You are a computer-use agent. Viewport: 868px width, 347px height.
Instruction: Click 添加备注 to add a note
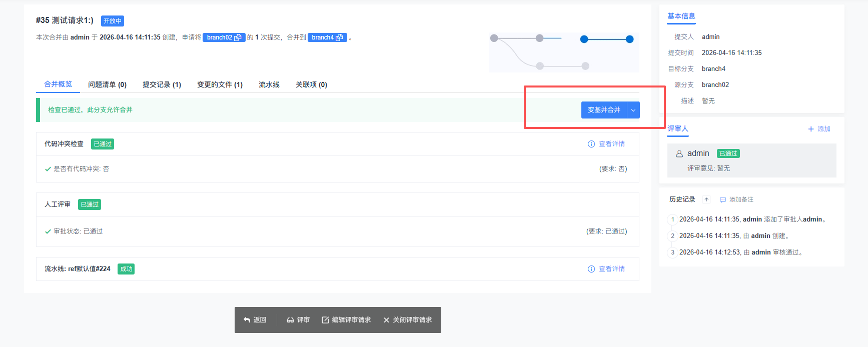(x=741, y=199)
